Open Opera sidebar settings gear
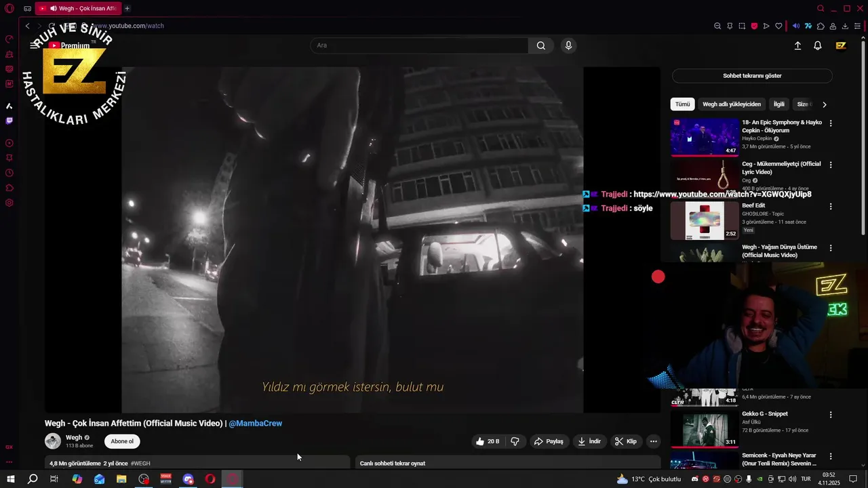Viewport: 868px width, 488px height. point(9,203)
